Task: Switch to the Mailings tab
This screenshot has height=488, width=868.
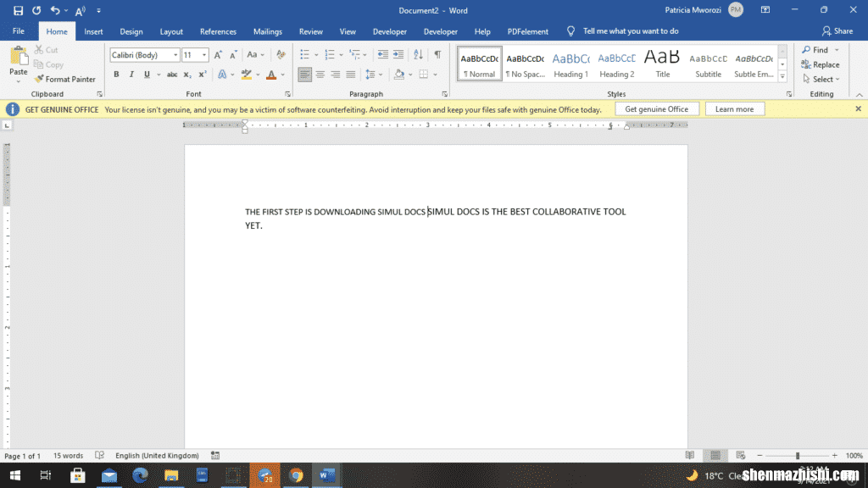Action: click(267, 31)
